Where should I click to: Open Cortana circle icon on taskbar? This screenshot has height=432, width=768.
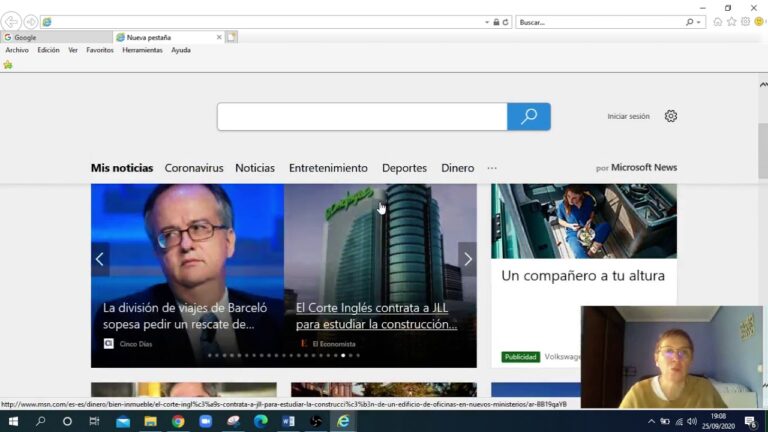click(x=67, y=421)
